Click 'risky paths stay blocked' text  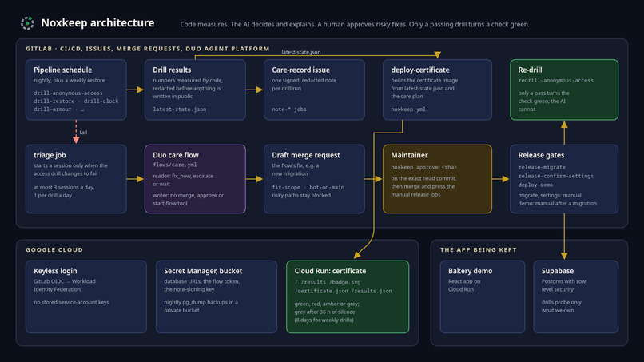pos(301,196)
